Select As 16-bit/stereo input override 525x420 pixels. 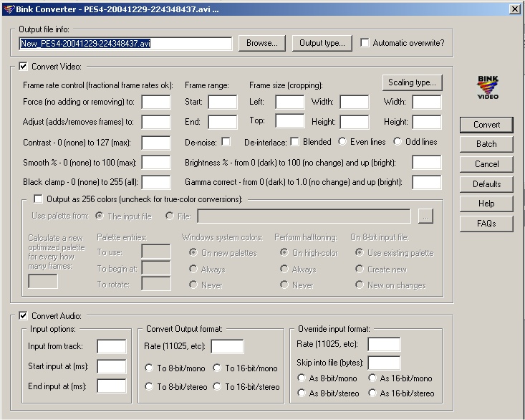point(372,393)
